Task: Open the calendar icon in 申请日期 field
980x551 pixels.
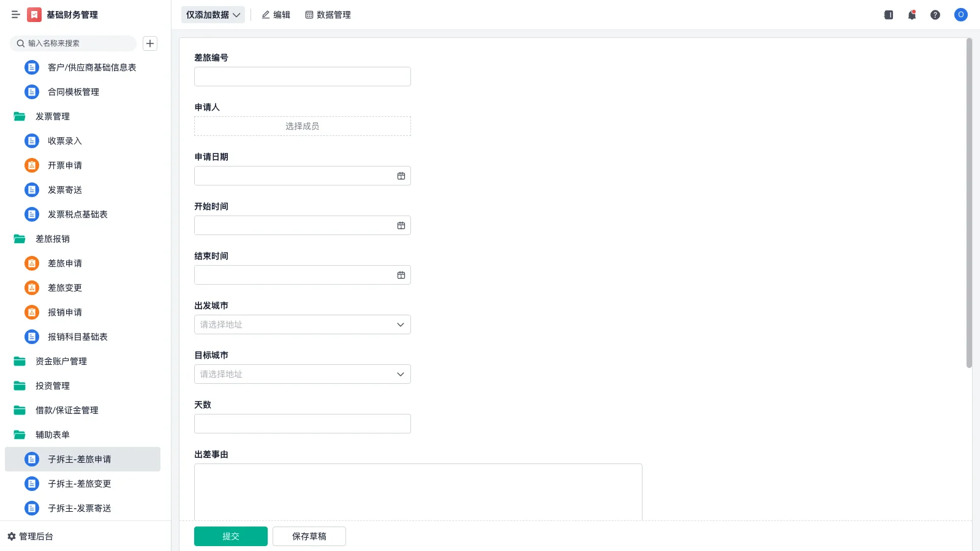Action: click(x=401, y=176)
